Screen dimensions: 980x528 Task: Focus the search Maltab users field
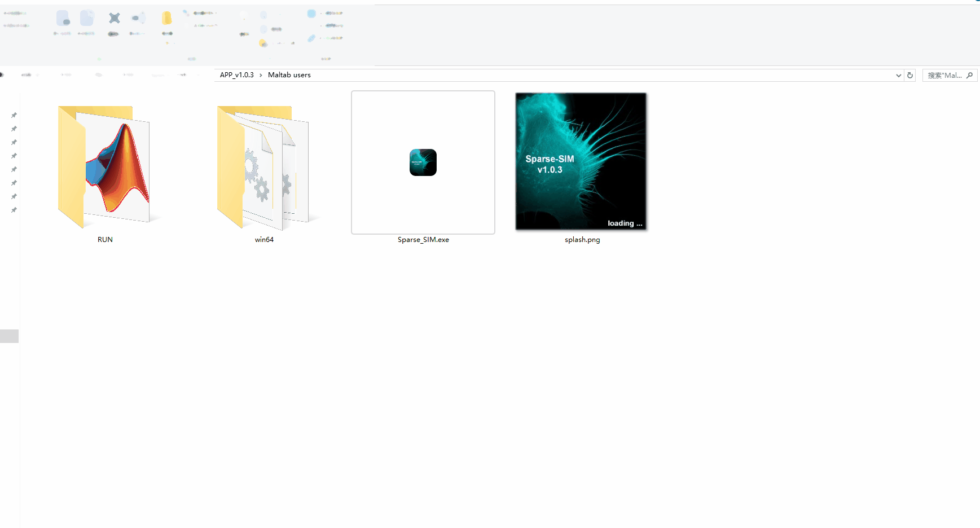click(950, 75)
